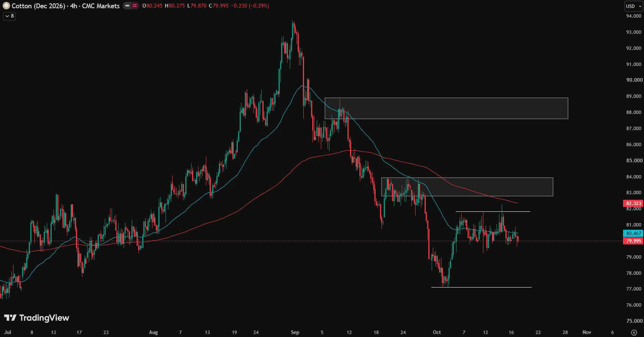Click the Cotton symbol logo icon
The width and height of the screenshot is (644, 337).
(6, 6)
